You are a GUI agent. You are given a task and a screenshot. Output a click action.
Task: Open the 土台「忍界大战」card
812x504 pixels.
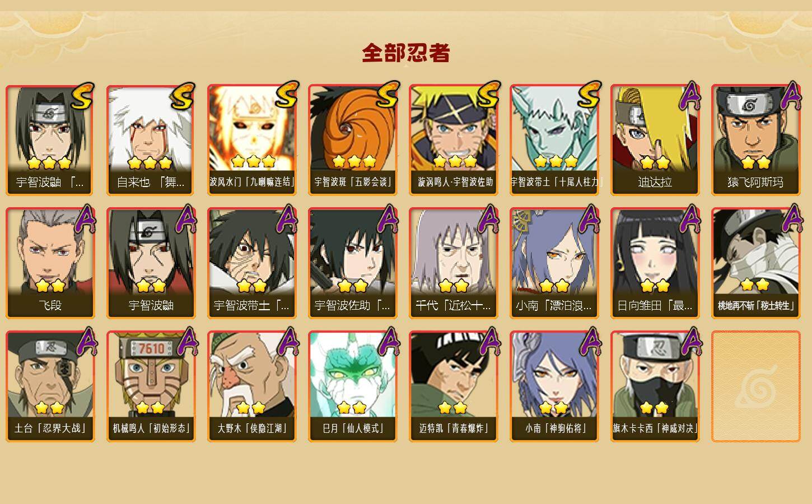50,386
